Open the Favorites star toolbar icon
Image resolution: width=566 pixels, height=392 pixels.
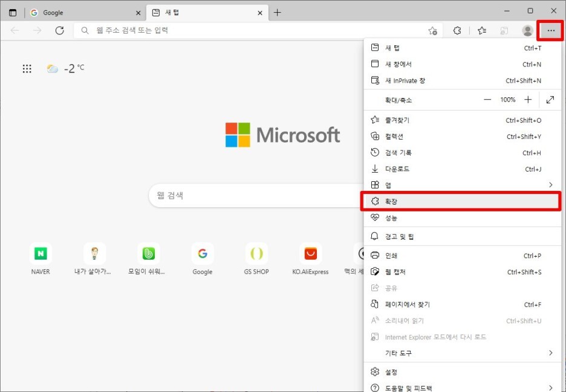pyautogui.click(x=481, y=31)
